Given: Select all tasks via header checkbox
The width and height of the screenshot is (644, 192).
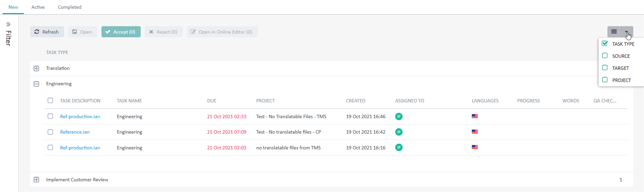Looking at the screenshot, I should tap(50, 100).
